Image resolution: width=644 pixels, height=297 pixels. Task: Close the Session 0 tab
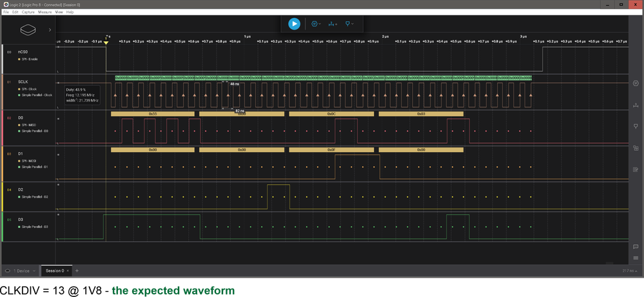pos(68,271)
